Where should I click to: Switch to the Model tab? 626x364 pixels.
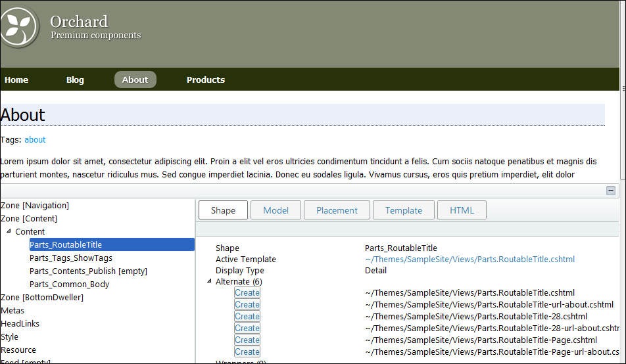(276, 210)
